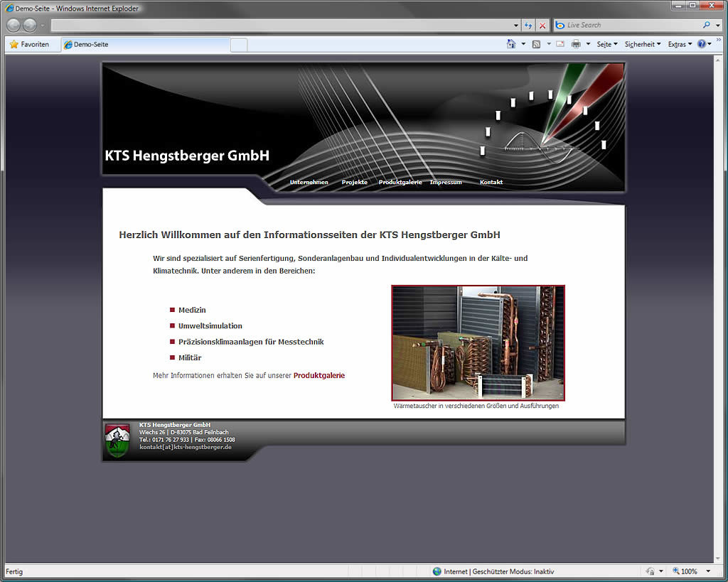Open the Sicherheit dropdown menu
Viewport: 728px width, 582px height.
coord(643,44)
